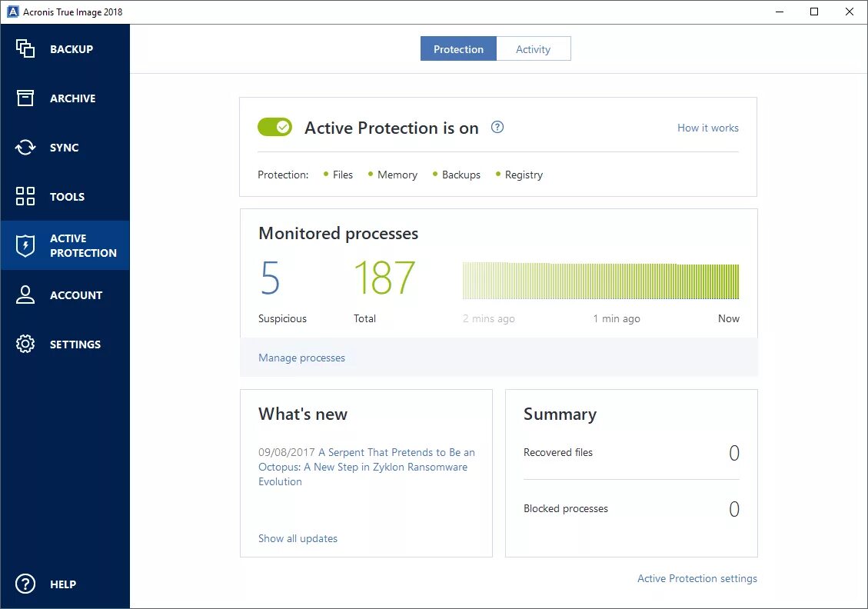Click the Registry protection item
Viewport: 868px width, 609px height.
click(x=519, y=175)
